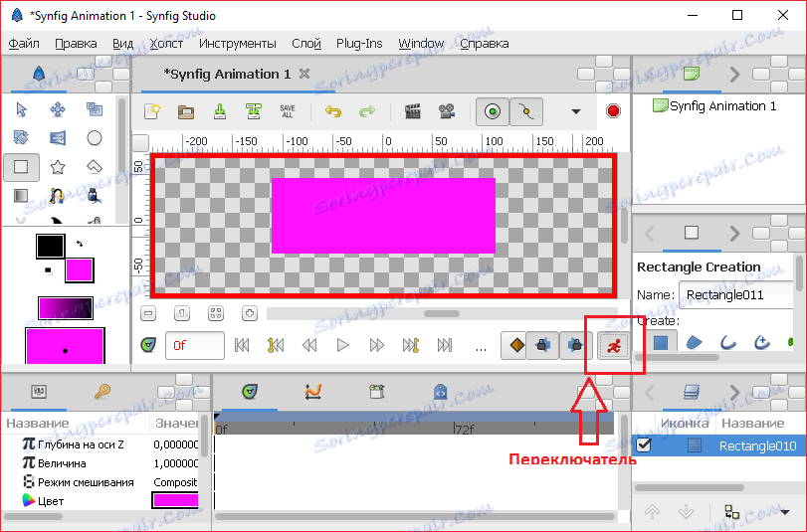Open the layers panel options dropdown

coord(785,512)
